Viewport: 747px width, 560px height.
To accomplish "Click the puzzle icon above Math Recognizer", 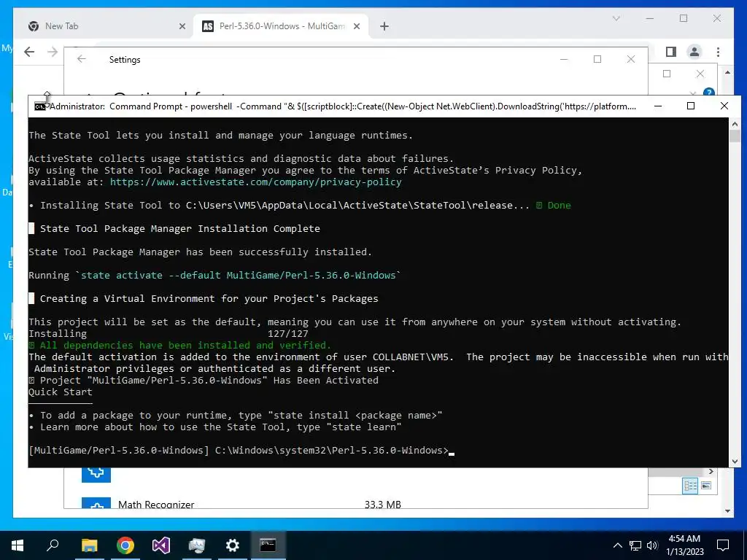I will [x=96, y=475].
